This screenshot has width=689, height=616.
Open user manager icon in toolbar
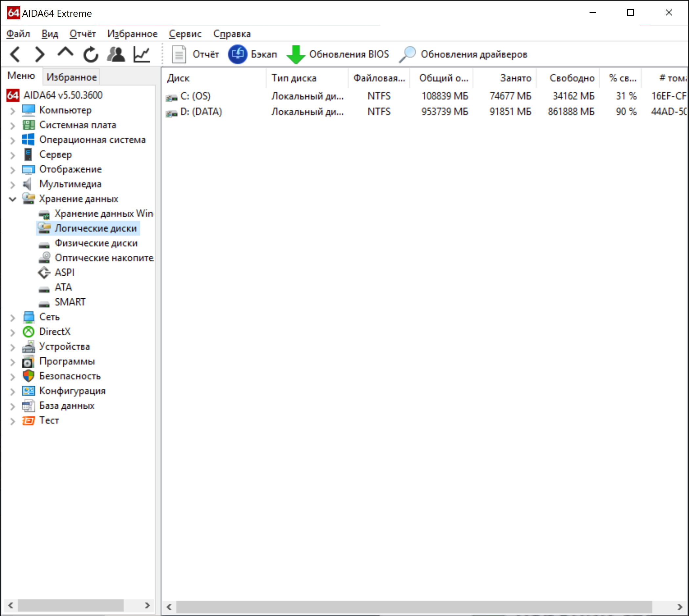(x=116, y=54)
